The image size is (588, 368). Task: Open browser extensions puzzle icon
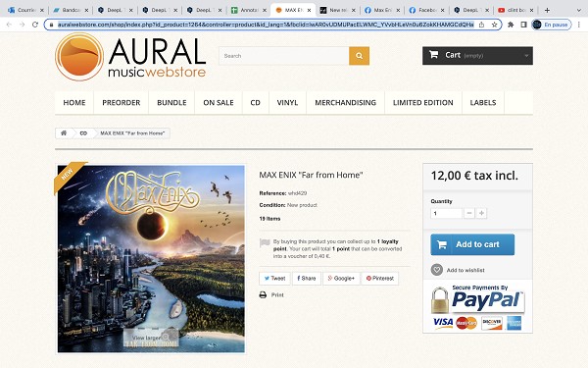click(511, 25)
